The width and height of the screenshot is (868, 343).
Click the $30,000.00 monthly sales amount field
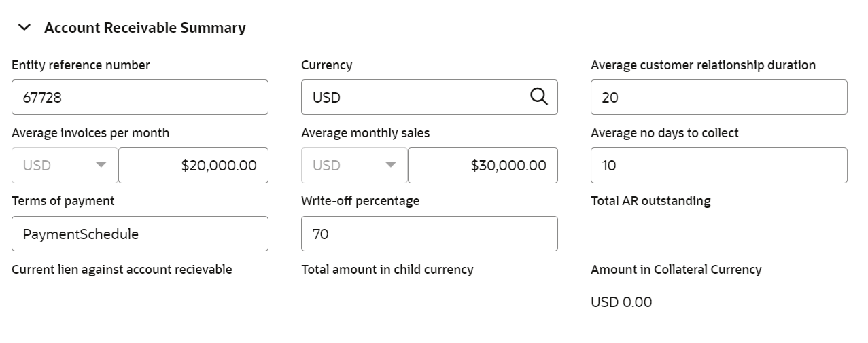483,165
